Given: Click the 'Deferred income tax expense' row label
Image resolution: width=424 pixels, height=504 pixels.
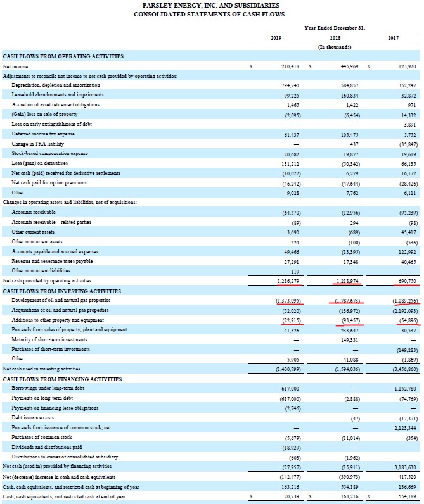Looking at the screenshot, I should pyautogui.click(x=42, y=134).
